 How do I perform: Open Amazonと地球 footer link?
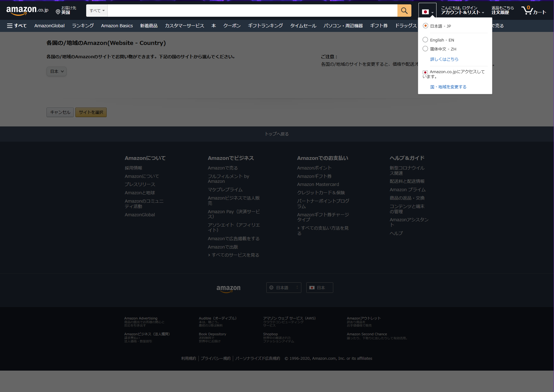pos(140,193)
